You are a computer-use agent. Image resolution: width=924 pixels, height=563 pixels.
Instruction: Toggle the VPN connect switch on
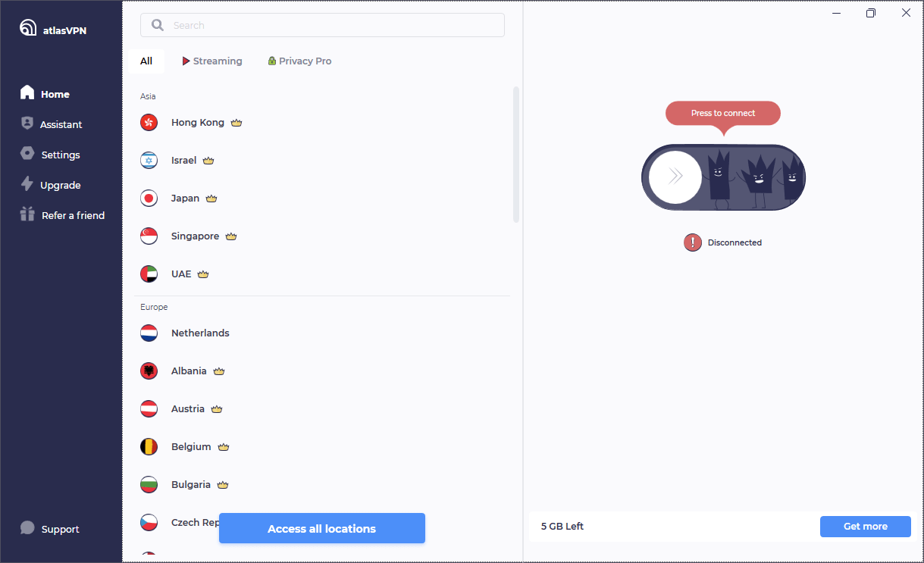pyautogui.click(x=723, y=177)
